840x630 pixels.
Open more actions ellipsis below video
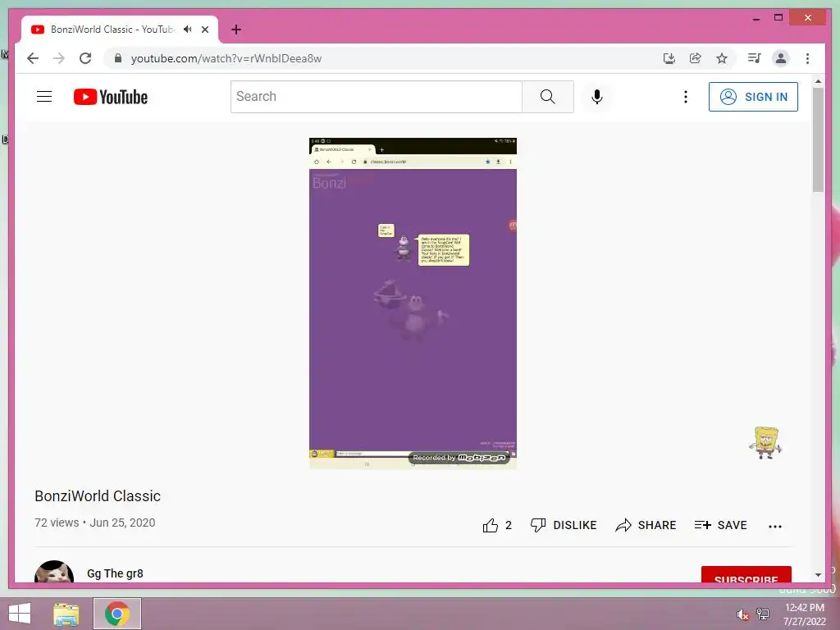point(774,526)
